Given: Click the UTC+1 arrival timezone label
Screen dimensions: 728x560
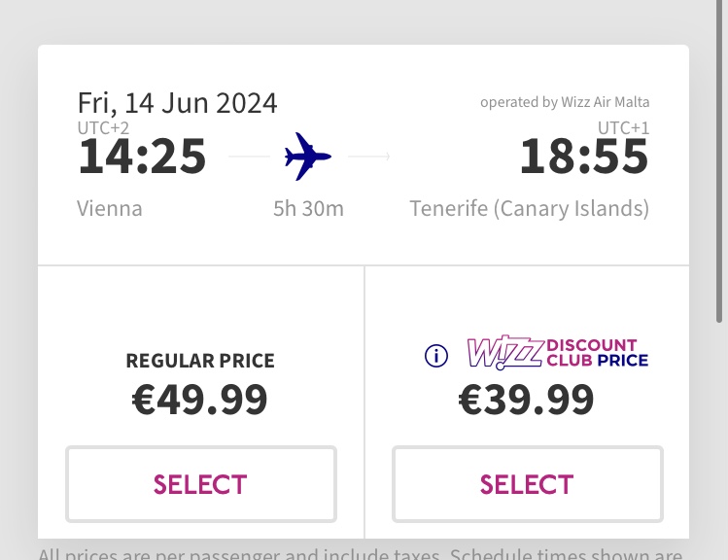Looking at the screenshot, I should [x=623, y=127].
